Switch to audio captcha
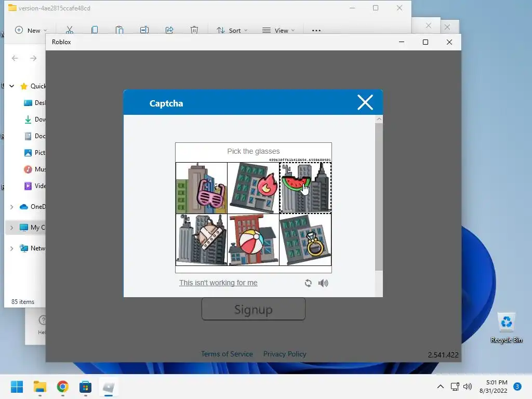Viewport: 532px width, 399px height. (x=323, y=283)
